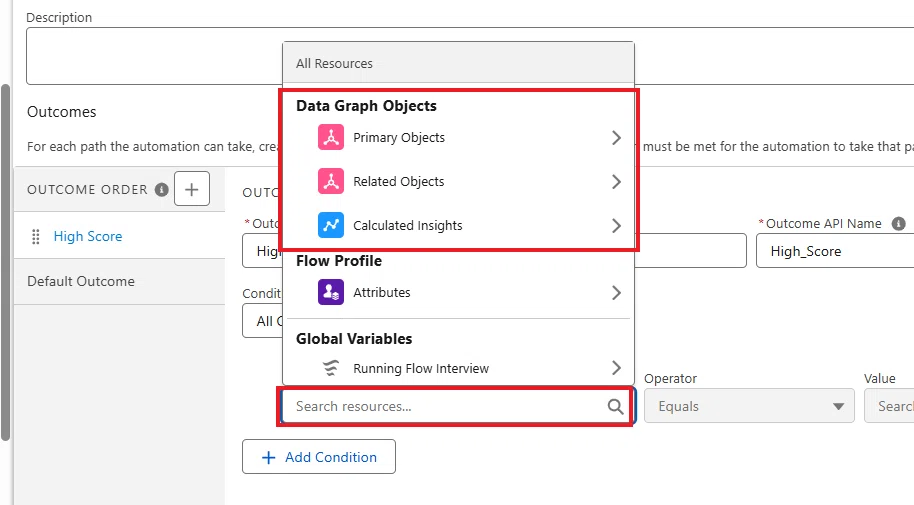
Task: Select Attributes under Flow Profile
Action: click(x=458, y=292)
